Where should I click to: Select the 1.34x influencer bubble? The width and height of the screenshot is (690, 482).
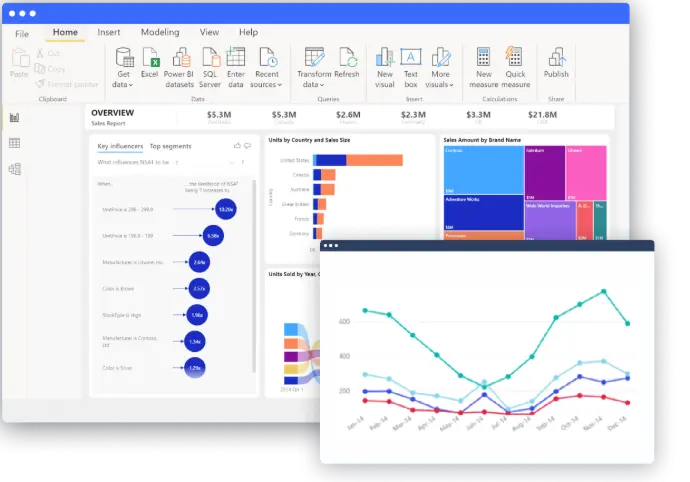pos(195,342)
